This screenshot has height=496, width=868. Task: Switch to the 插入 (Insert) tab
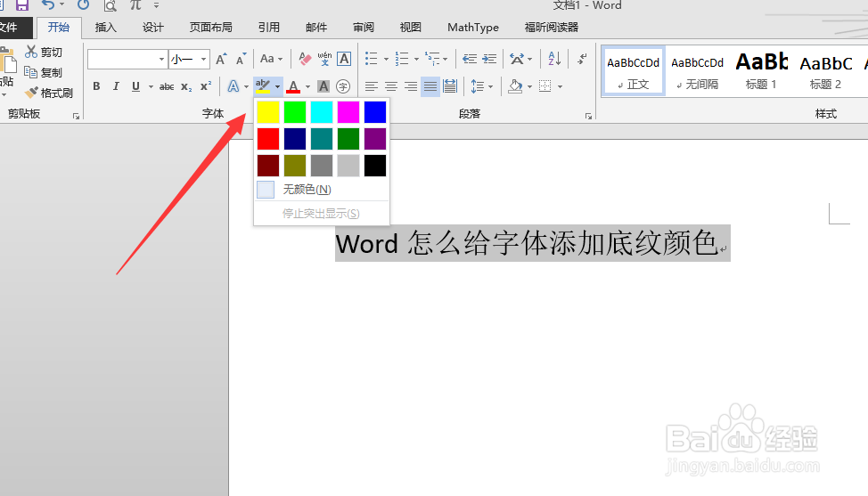(106, 27)
